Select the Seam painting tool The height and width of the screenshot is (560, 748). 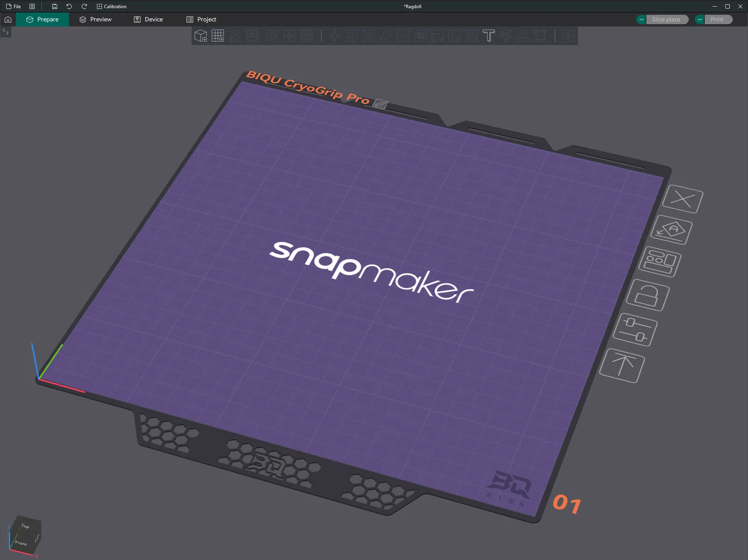coord(454,36)
